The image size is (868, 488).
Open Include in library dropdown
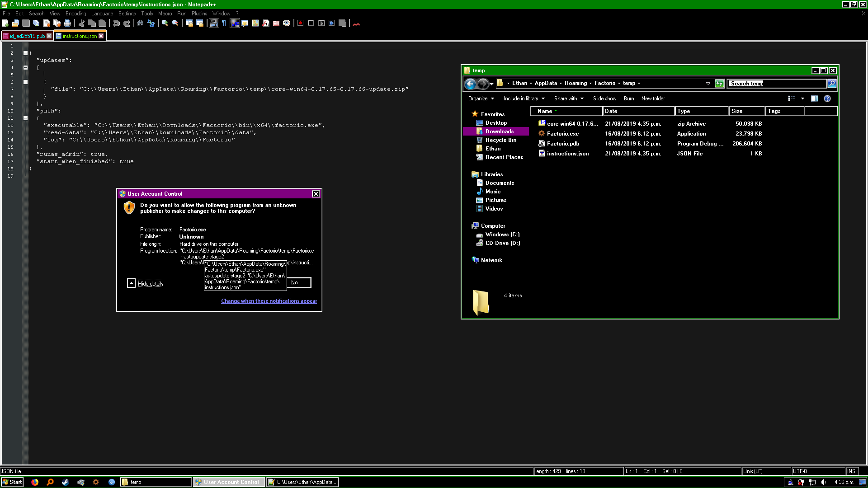click(x=524, y=99)
